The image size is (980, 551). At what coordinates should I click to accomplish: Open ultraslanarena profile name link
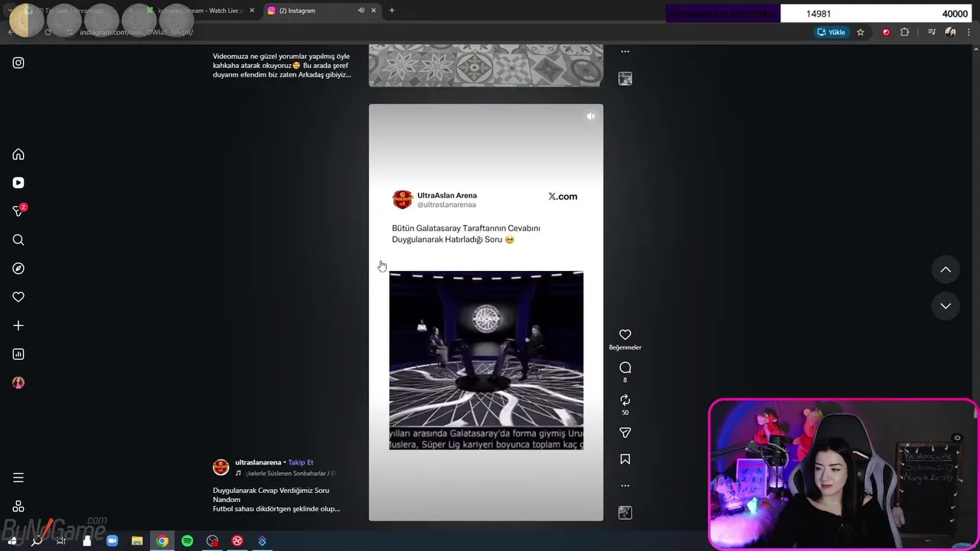pyautogui.click(x=258, y=462)
